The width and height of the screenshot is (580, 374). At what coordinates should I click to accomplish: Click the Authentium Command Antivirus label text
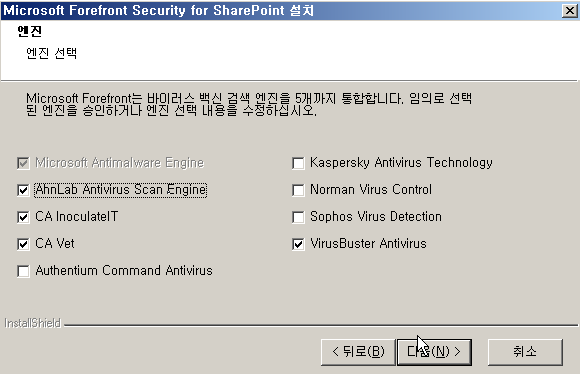[124, 270]
